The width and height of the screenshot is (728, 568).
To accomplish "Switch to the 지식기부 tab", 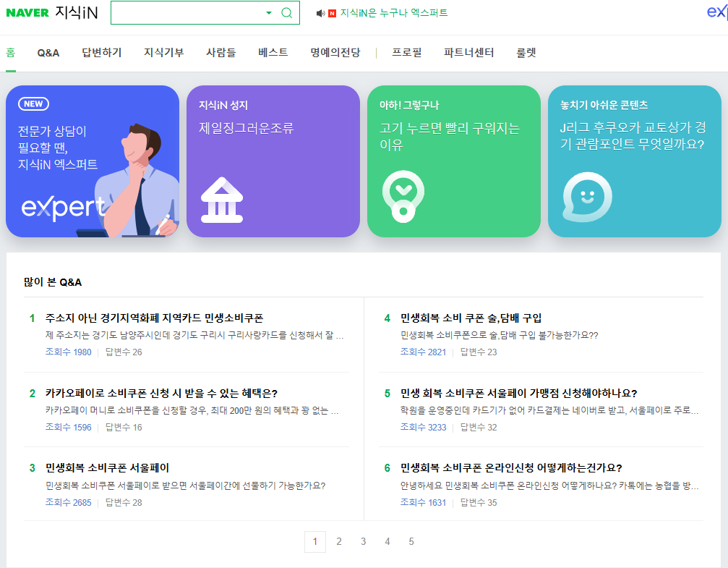I will click(164, 53).
